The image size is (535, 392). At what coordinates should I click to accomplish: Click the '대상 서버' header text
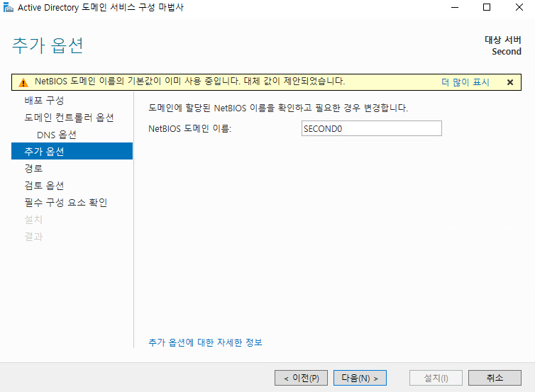[503, 40]
